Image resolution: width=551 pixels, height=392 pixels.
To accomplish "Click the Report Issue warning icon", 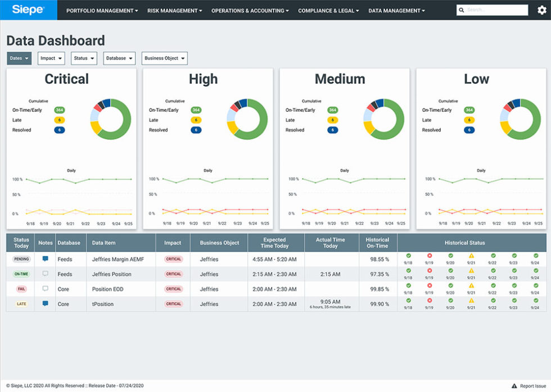I will [515, 386].
